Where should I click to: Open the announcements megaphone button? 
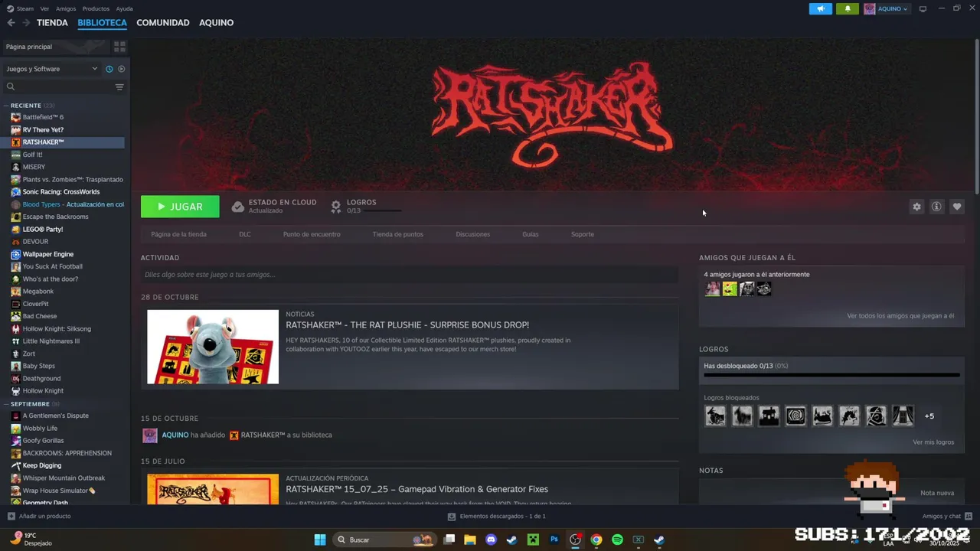[x=820, y=9]
